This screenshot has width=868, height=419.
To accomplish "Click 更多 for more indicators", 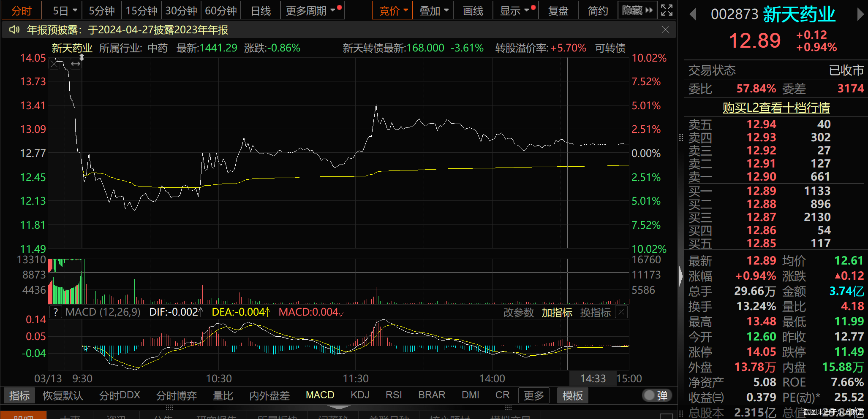I will (534, 395).
